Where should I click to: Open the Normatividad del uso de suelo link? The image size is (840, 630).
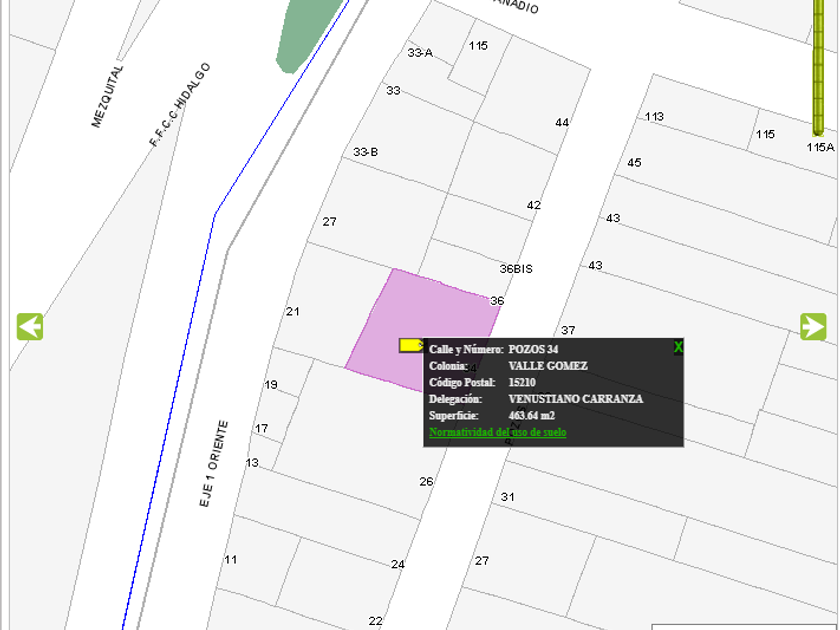click(x=497, y=432)
